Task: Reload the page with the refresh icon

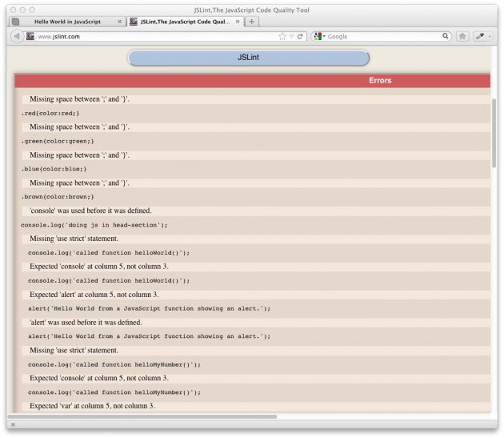Action: coord(300,36)
